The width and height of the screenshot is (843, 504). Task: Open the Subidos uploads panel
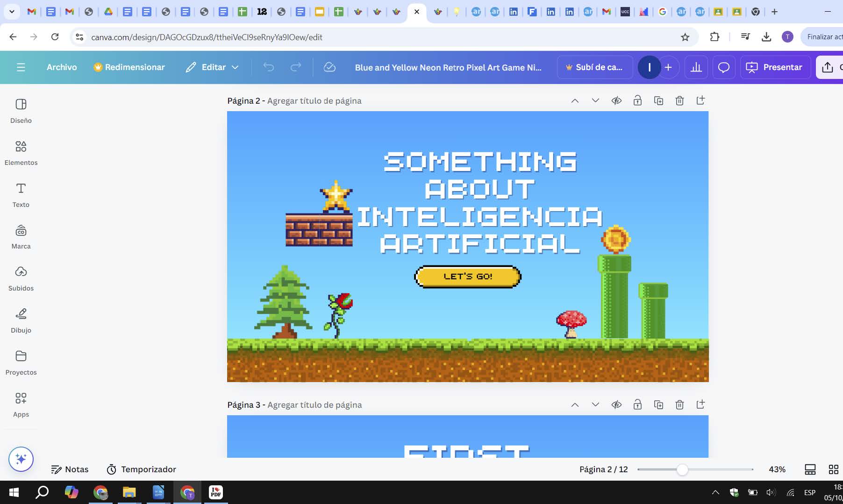pyautogui.click(x=21, y=278)
